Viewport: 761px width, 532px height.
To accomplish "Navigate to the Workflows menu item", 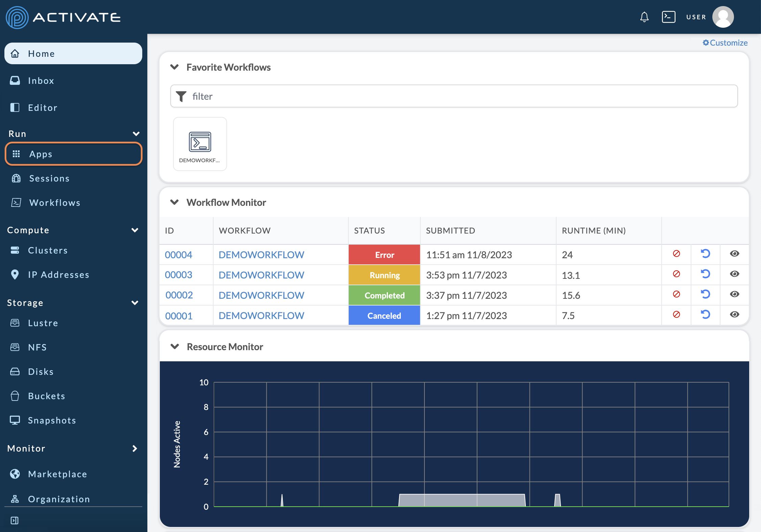I will pyautogui.click(x=54, y=202).
